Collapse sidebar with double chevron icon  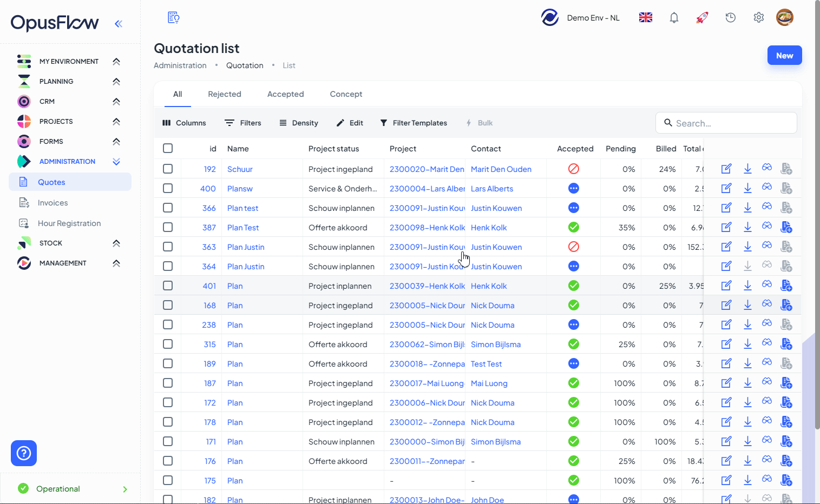coord(119,24)
